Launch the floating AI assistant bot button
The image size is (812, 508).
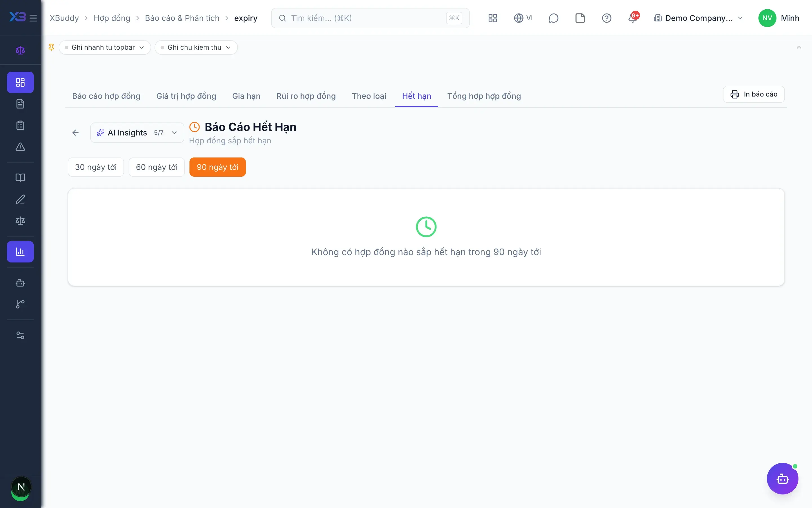(782, 479)
